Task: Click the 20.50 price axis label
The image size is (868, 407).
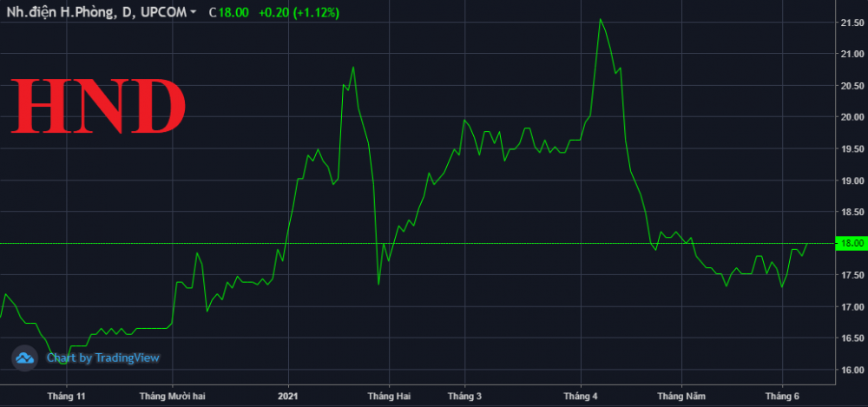Action: pyautogui.click(x=852, y=86)
